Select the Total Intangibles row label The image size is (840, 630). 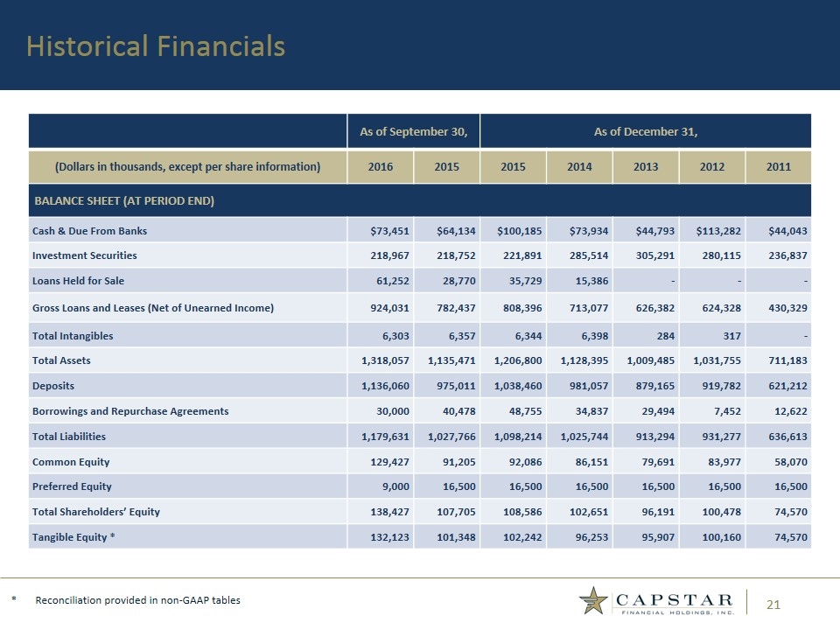click(73, 335)
